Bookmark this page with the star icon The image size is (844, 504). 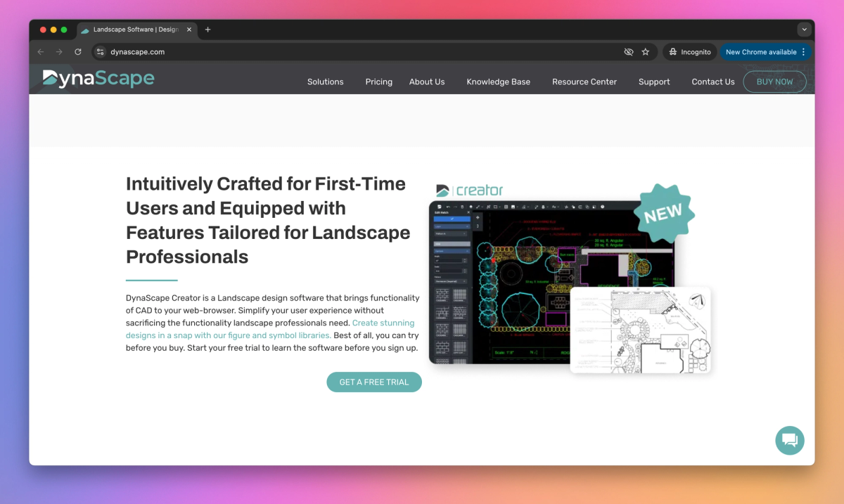pos(646,52)
